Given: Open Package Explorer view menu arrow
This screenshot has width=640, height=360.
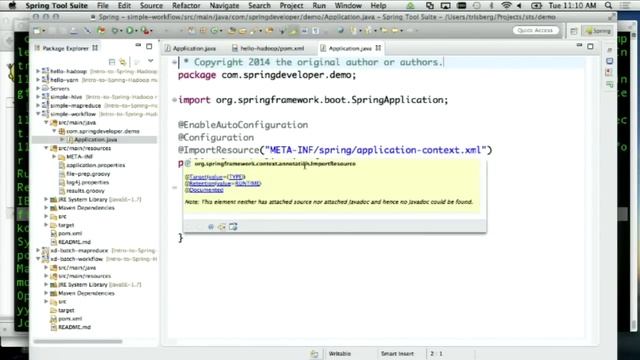Looking at the screenshot, I should 151,61.
